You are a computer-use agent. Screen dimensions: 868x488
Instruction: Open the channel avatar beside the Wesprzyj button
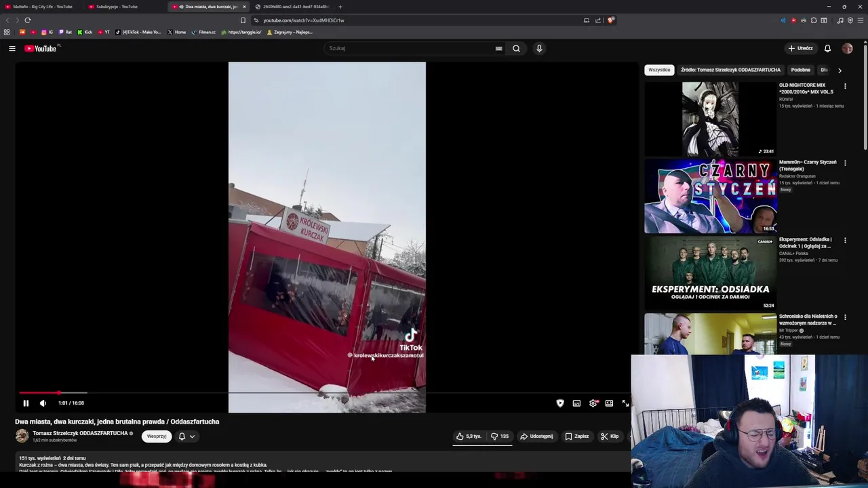22,436
